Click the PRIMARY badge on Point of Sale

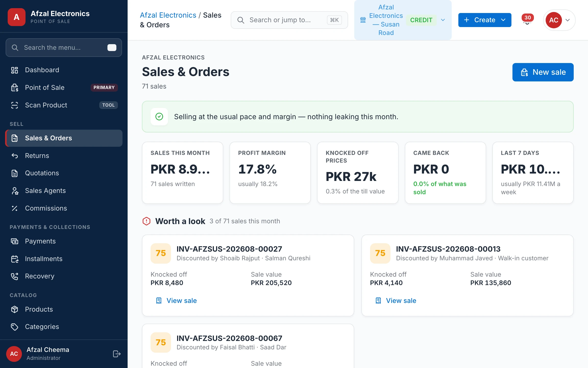(x=104, y=88)
